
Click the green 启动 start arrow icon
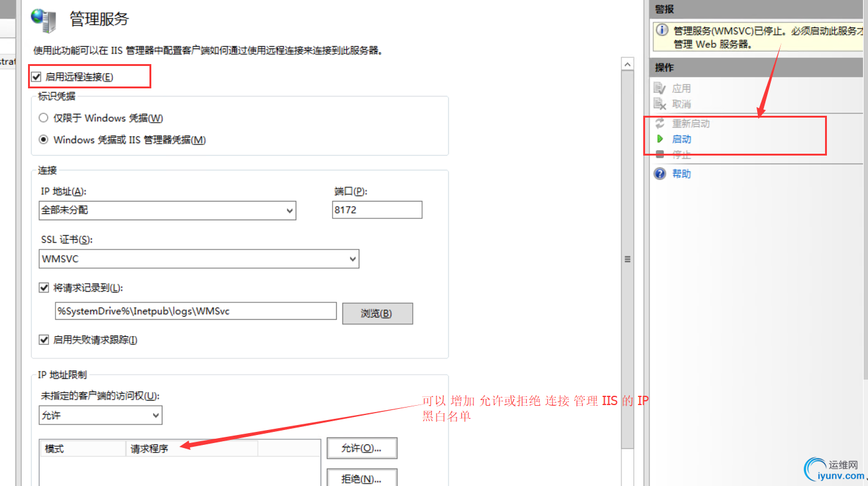pos(661,139)
